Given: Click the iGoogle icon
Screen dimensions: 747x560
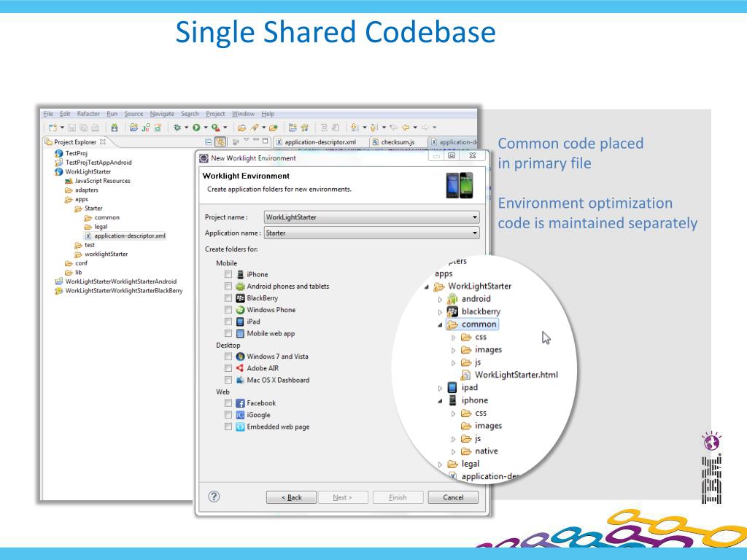Looking at the screenshot, I should coord(241,415).
